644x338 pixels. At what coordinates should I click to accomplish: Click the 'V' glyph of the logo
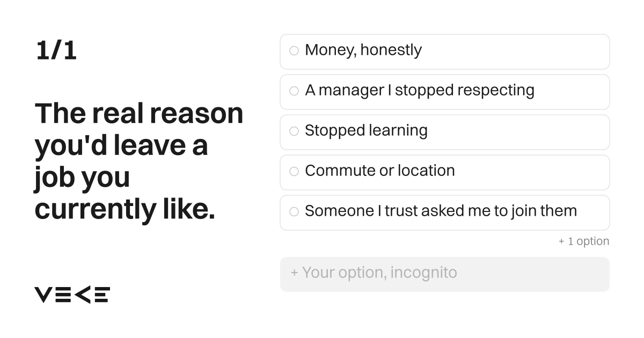[43, 295]
